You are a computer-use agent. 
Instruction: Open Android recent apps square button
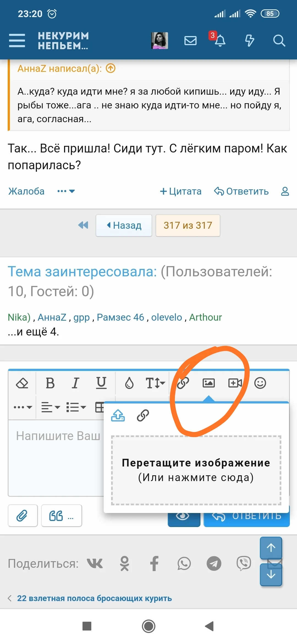87,626
